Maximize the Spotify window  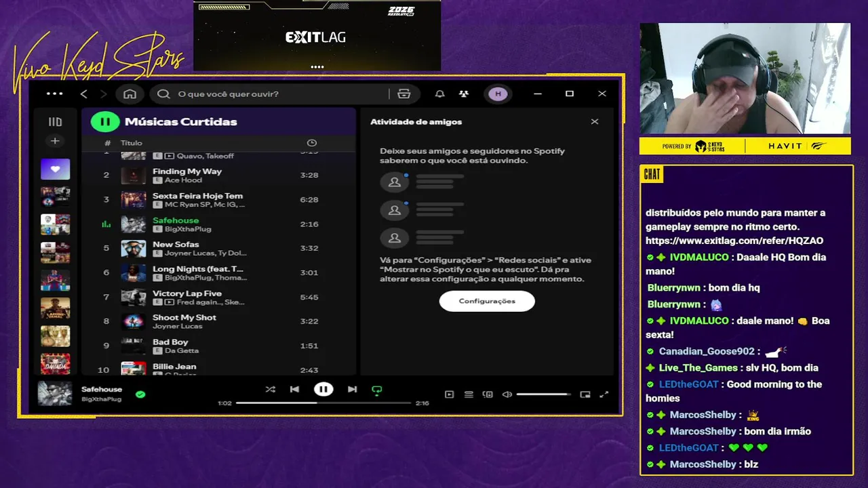(x=570, y=94)
